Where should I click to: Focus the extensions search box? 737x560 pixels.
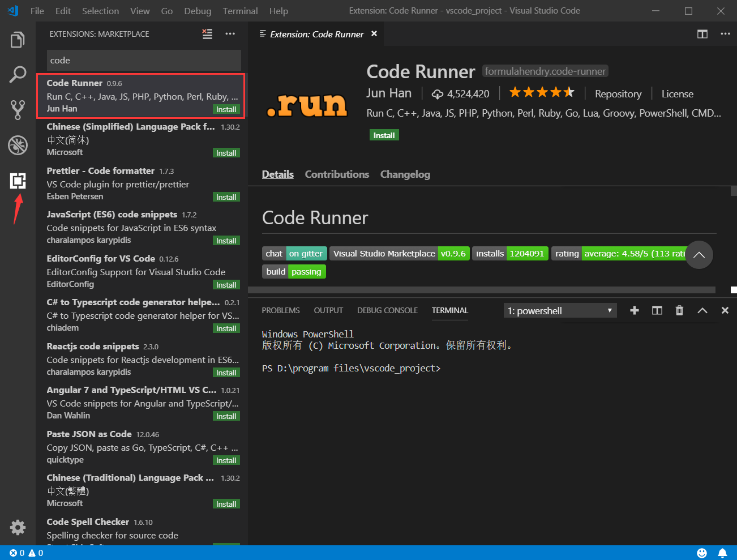pos(144,60)
